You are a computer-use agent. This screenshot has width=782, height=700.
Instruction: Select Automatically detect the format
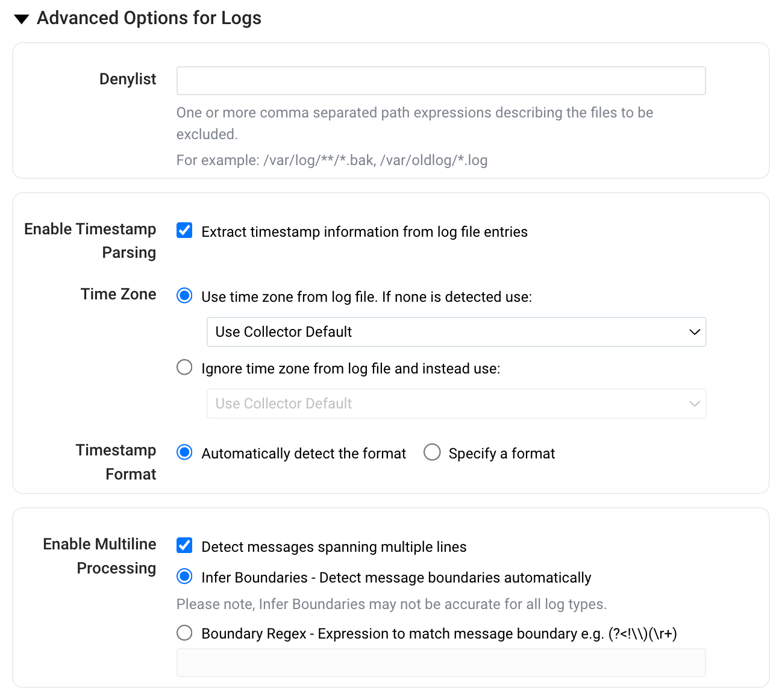click(x=184, y=452)
